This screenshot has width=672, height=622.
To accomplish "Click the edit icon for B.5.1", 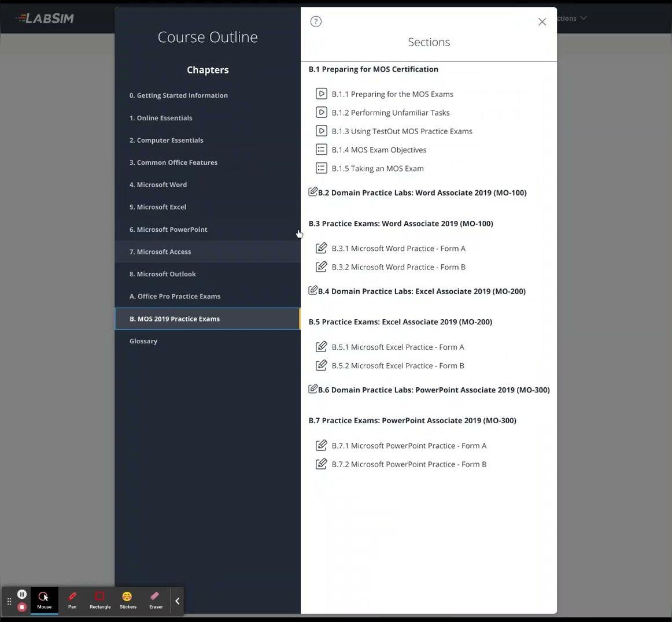I will 322,346.
